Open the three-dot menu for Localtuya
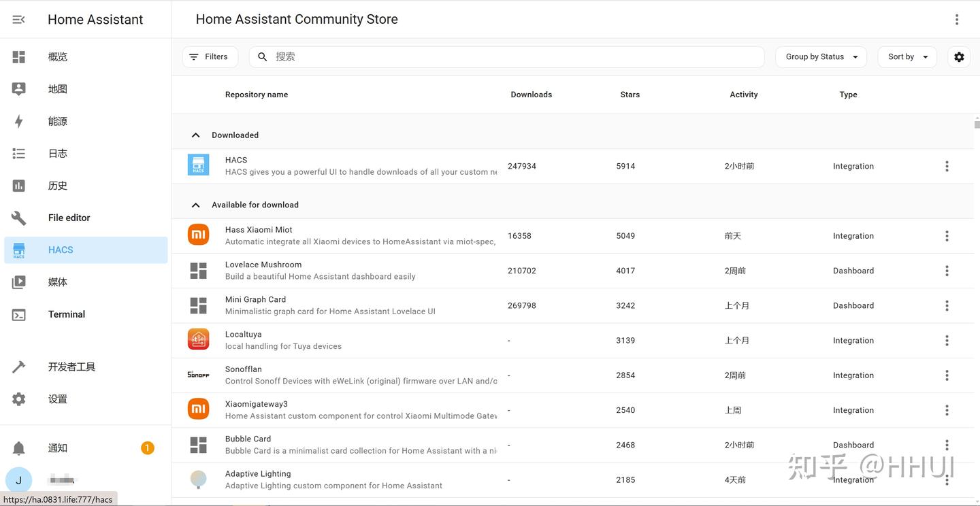Image resolution: width=980 pixels, height=506 pixels. pos(947,341)
